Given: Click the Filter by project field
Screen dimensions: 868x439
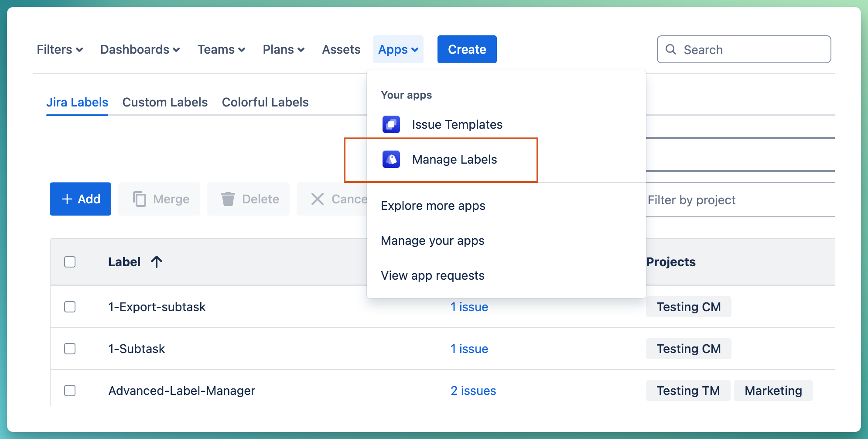Looking at the screenshot, I should tap(692, 200).
